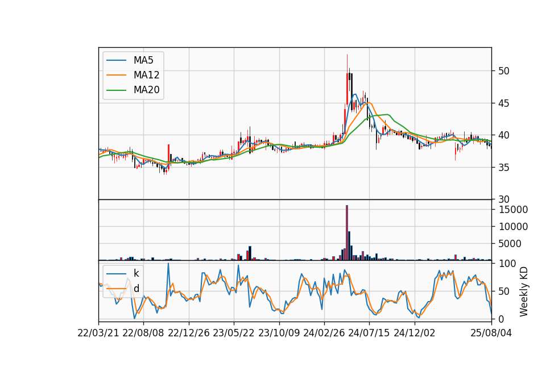Screen dimensions: 546x392
Task: Click the volume axis value 5000
Action: [510, 244]
